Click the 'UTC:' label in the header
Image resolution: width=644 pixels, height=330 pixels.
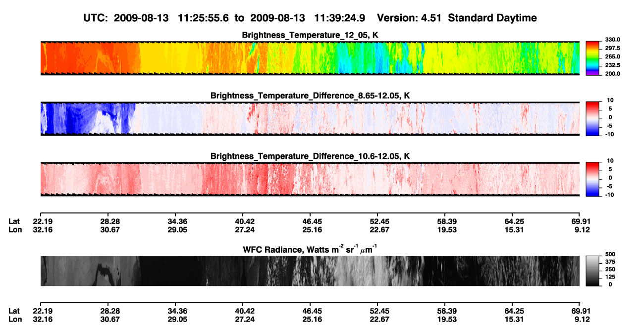tap(96, 18)
